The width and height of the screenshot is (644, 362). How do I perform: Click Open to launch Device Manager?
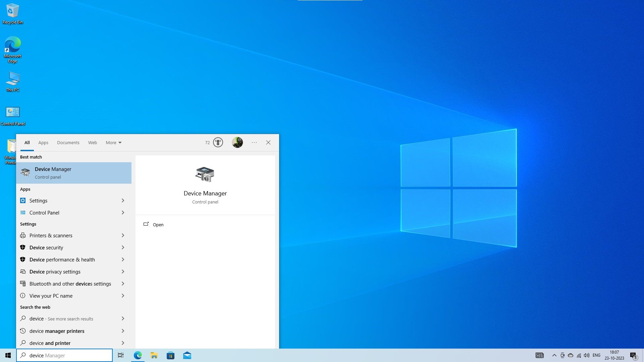click(x=158, y=225)
